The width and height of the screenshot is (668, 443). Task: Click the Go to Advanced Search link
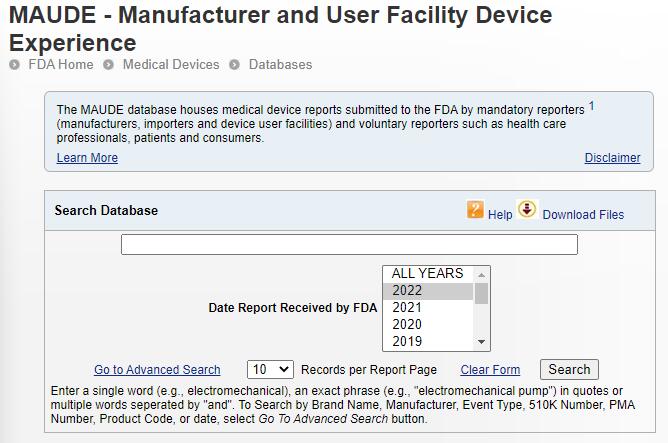[157, 370]
